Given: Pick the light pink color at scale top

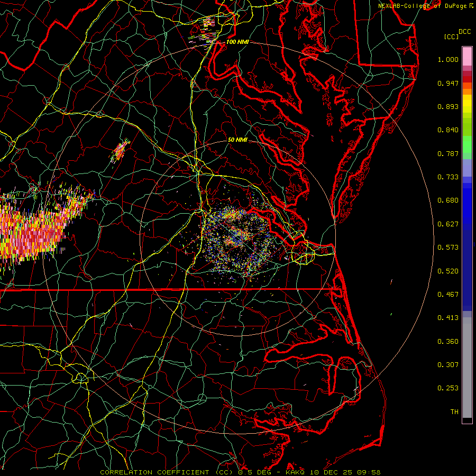Looking at the screenshot, I should click(x=467, y=56).
